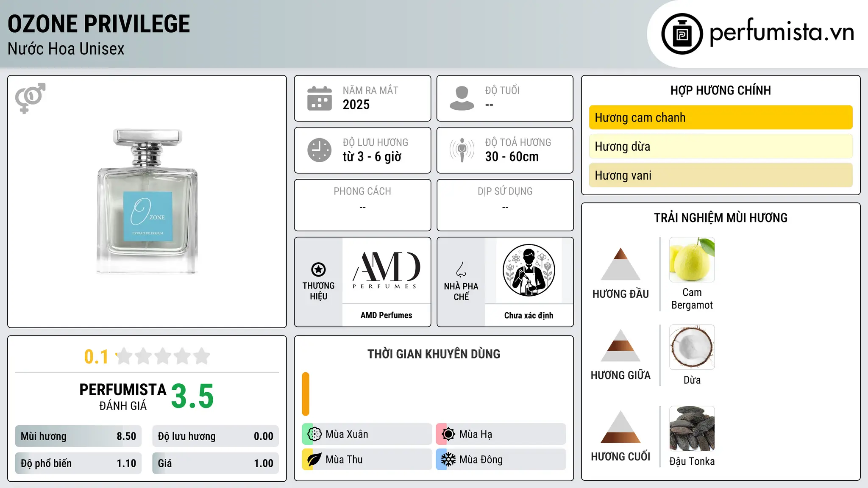Select the Hương cam chanh accord bar

pos(721,117)
